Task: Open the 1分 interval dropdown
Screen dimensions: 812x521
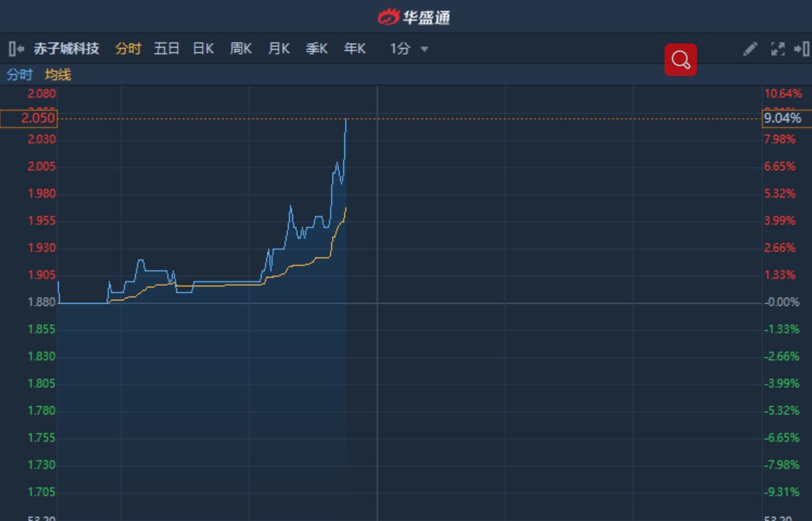Action: coord(400,48)
